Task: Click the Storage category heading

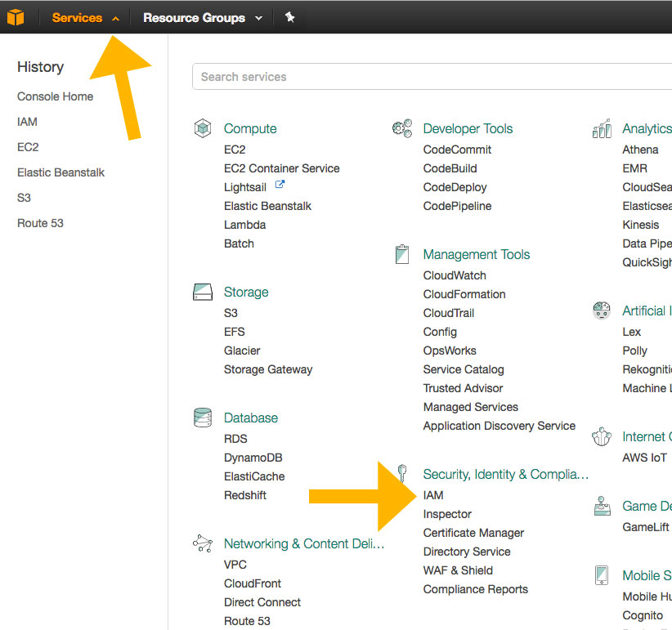Action: pos(246,292)
